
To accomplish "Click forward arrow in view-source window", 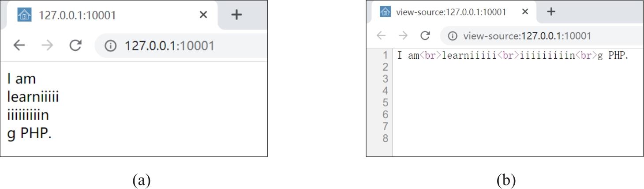I will [403, 36].
